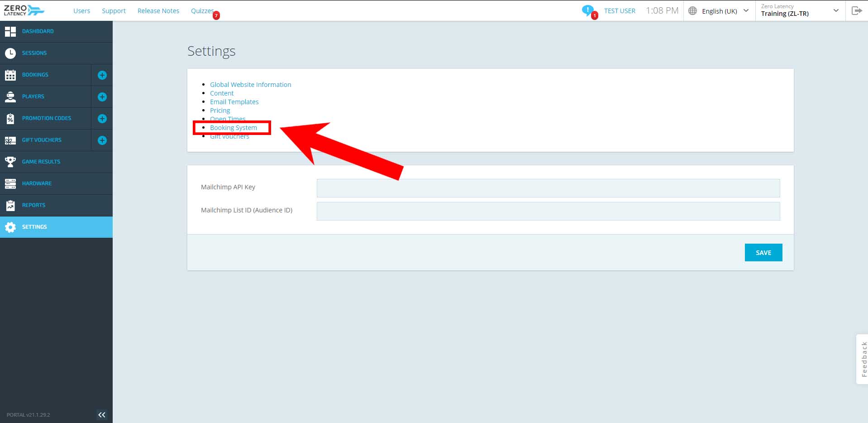Focus the Mailchimp API Key field
Viewport: 868px width, 423px height.
pos(548,188)
